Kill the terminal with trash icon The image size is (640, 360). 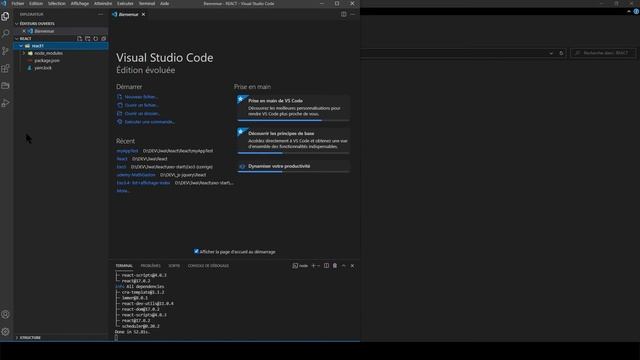(x=335, y=266)
